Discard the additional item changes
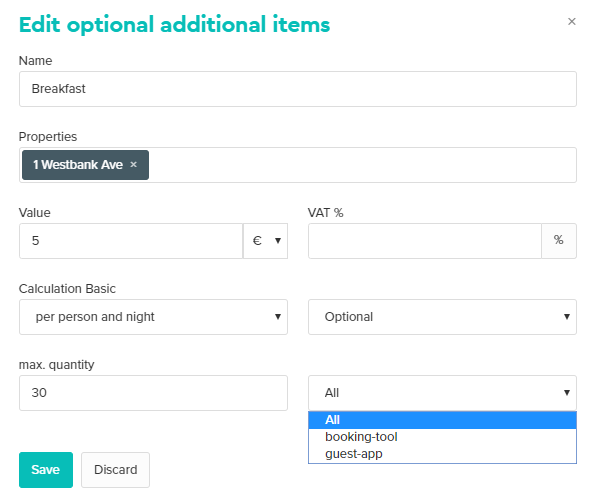 click(115, 470)
